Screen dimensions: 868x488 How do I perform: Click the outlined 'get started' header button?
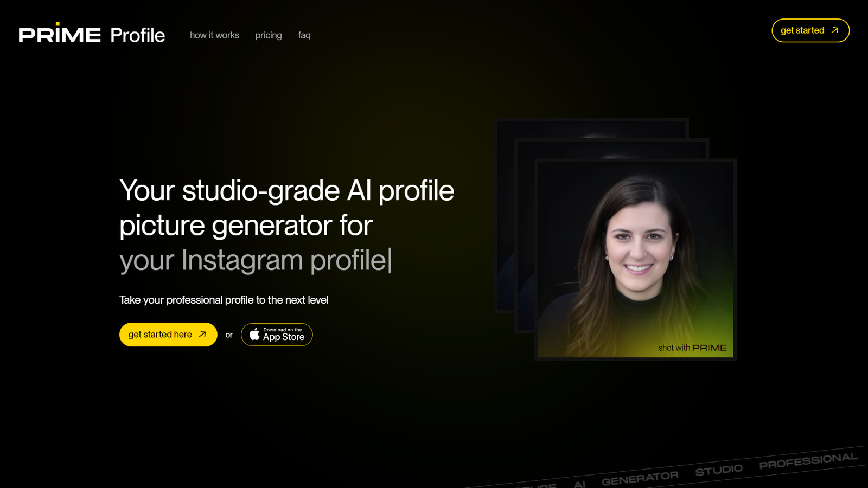810,30
